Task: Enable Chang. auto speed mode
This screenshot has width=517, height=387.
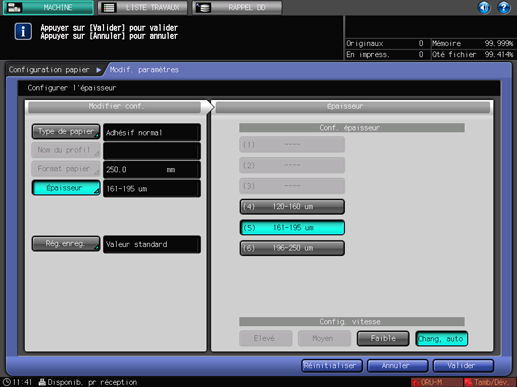Action: pos(442,339)
